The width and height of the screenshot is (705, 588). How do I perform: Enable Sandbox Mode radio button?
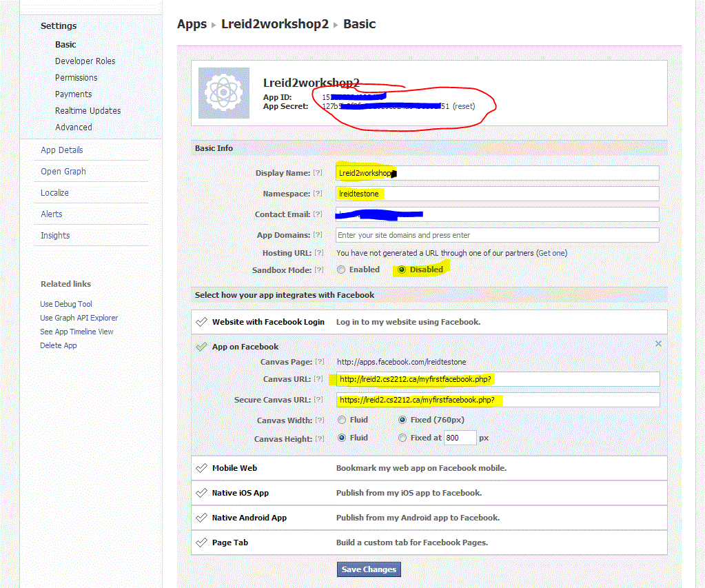341,270
